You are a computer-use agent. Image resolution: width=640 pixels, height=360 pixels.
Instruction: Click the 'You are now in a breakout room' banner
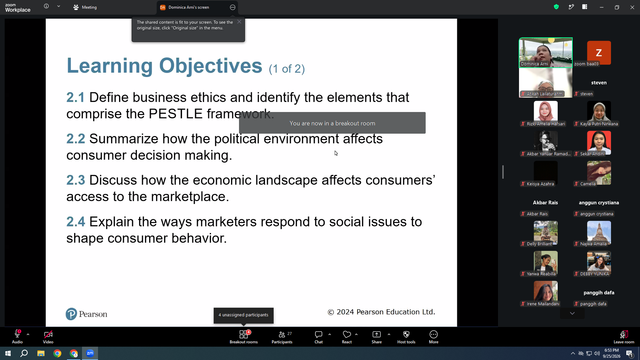click(x=332, y=123)
